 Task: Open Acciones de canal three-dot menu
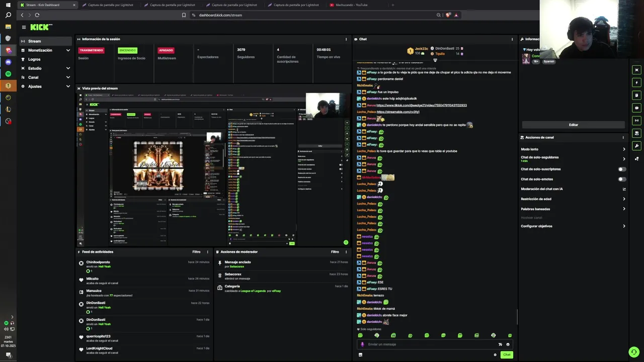623,137
